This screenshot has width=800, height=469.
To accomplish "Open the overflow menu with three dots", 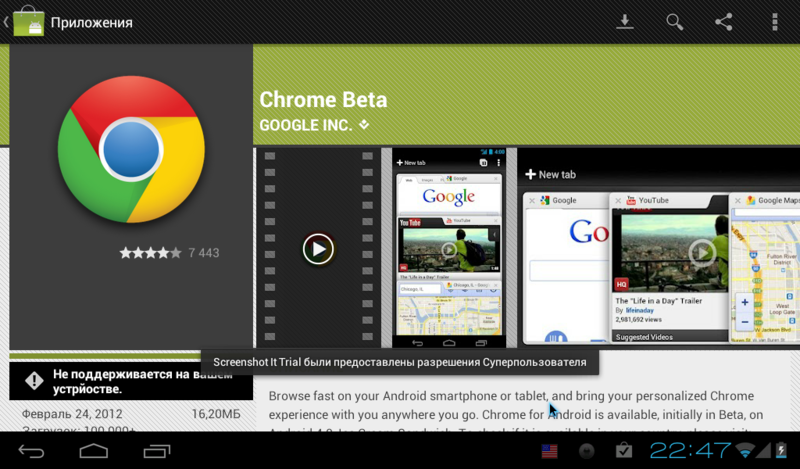I will pyautogui.click(x=774, y=22).
